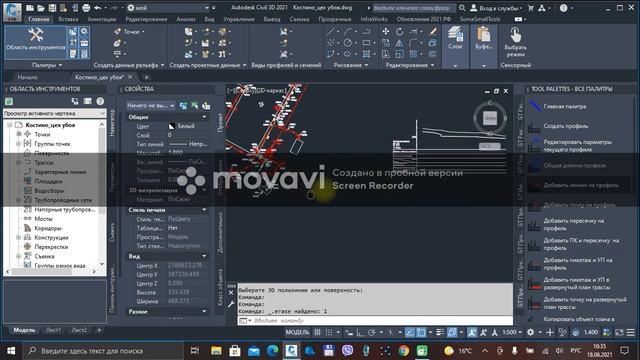Screen dimensions: 640x360
Task: Toggle object snap tracking highlighted button
Action: (x=409, y=332)
